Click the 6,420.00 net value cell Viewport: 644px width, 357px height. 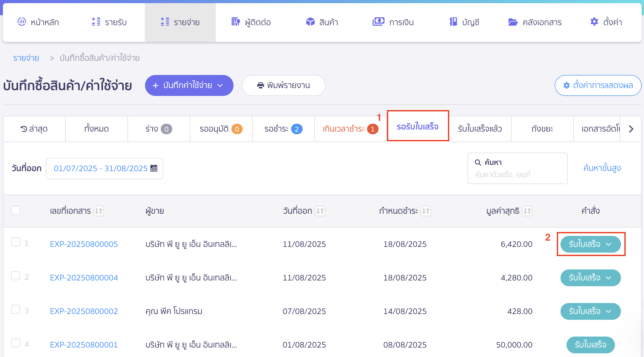pos(517,244)
